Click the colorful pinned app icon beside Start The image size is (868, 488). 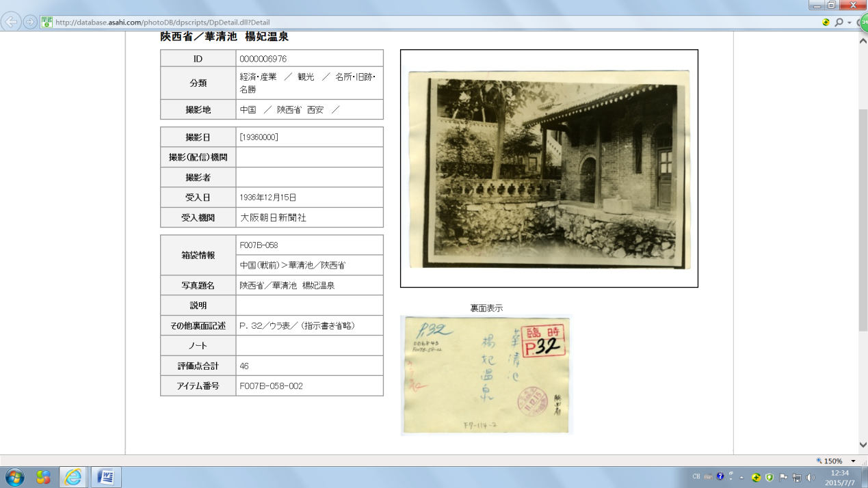tap(43, 476)
